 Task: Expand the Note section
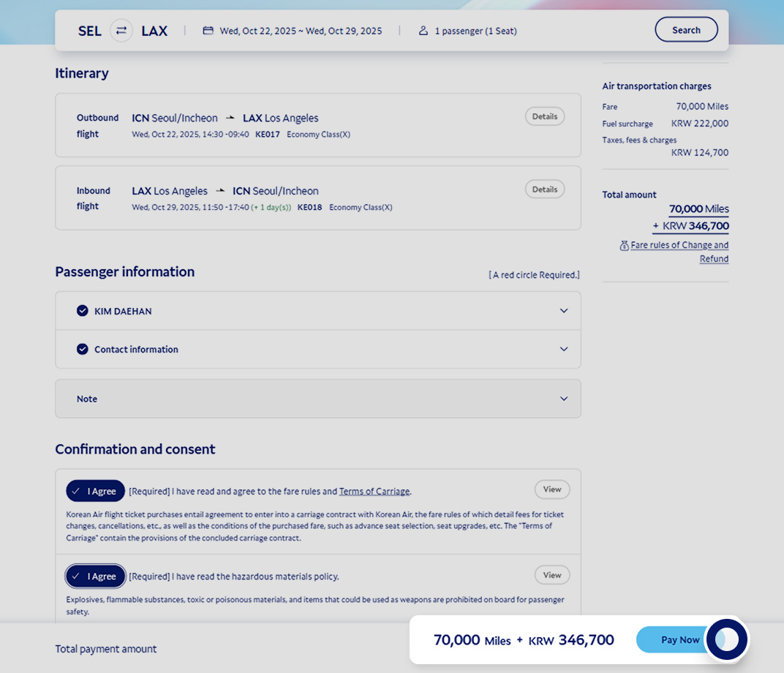pos(563,399)
